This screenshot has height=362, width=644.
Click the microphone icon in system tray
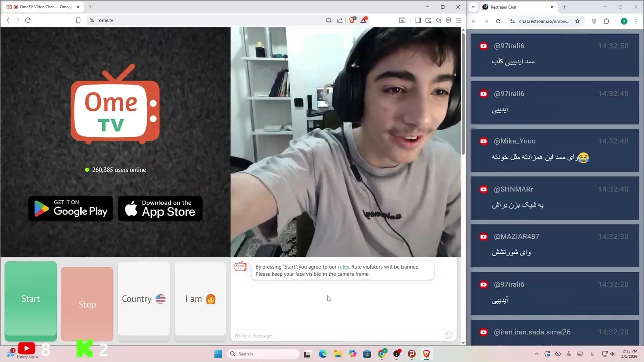[x=569, y=354]
